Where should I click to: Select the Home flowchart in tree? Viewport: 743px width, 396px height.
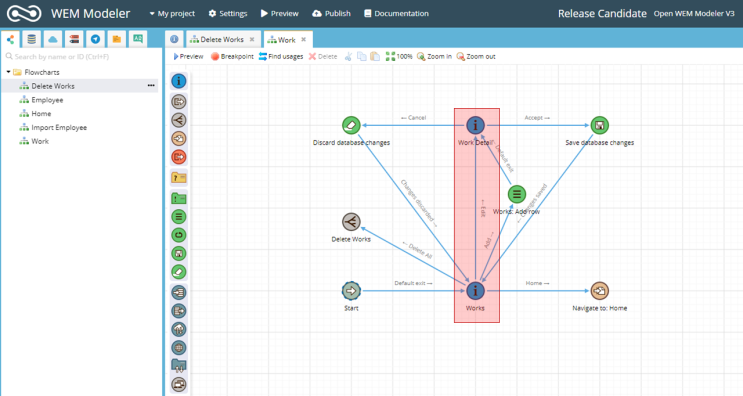click(x=41, y=114)
